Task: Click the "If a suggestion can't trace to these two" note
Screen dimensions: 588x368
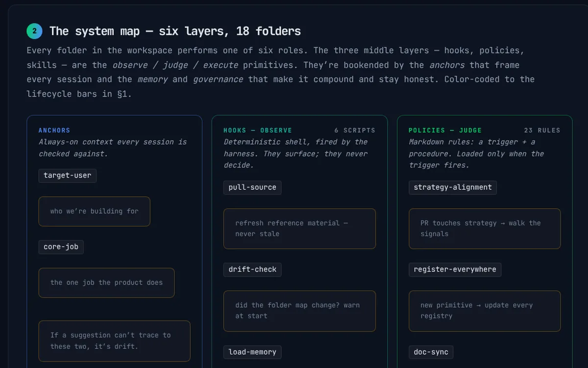Action: [115, 341]
